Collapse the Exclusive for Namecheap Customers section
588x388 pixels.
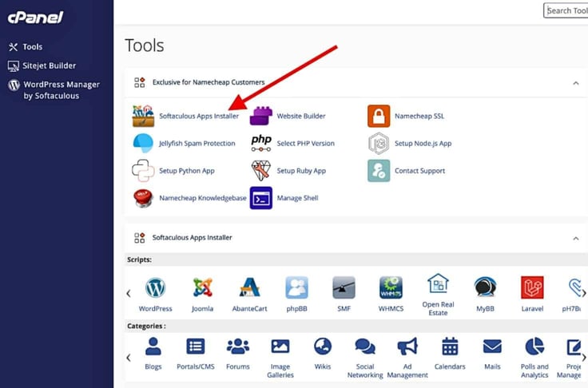click(x=576, y=83)
